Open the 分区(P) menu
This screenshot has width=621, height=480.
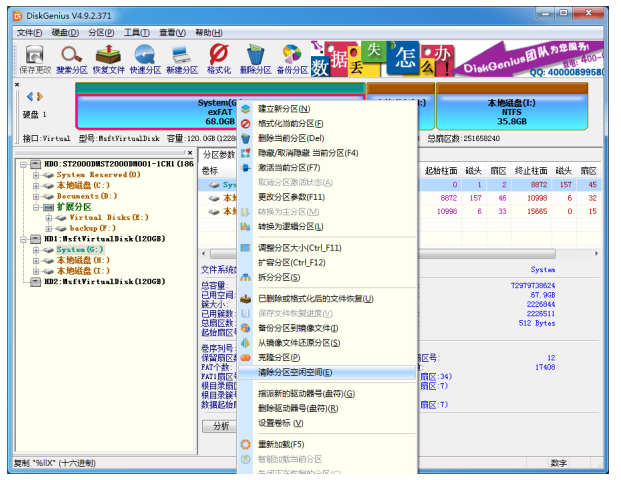coord(101,32)
